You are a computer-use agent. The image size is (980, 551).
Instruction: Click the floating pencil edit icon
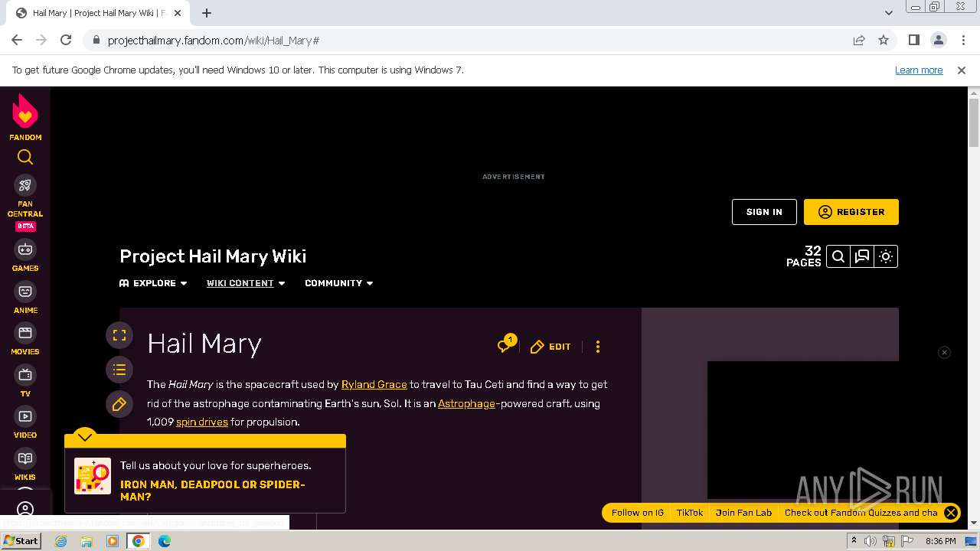[x=119, y=405]
